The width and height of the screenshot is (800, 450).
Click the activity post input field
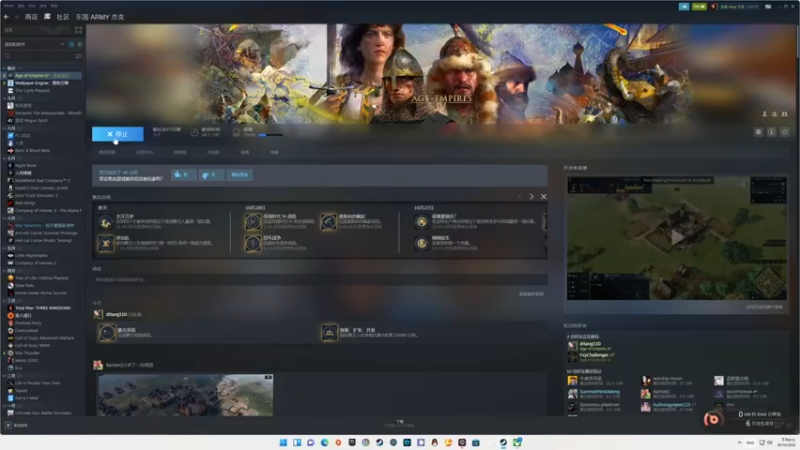[x=319, y=280]
